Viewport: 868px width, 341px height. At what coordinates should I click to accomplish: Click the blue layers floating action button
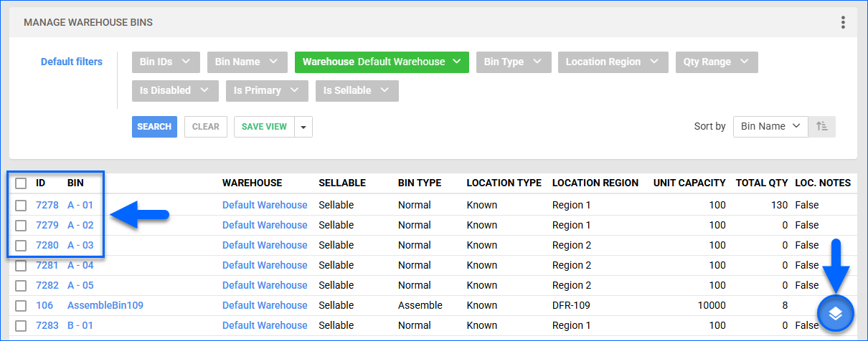[x=835, y=313]
